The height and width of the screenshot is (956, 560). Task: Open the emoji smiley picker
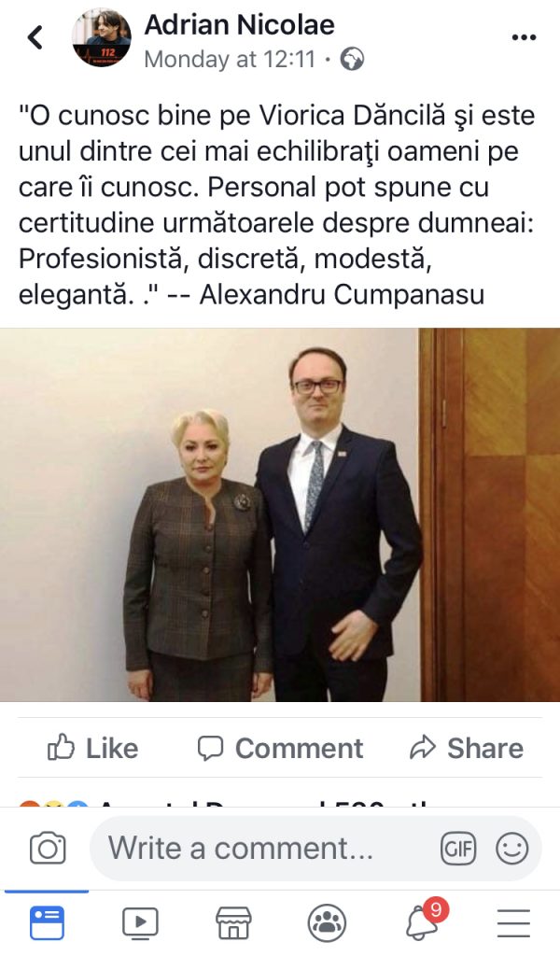click(x=511, y=848)
